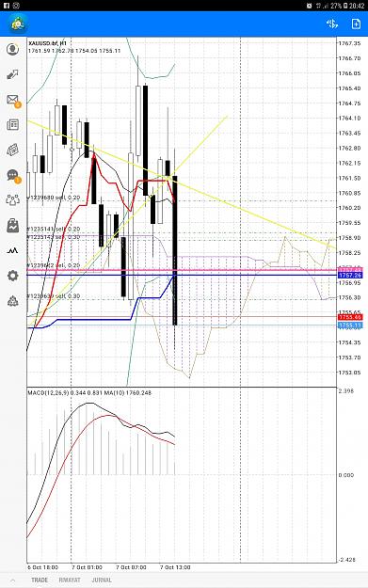Viewport: 368px width, 588px height.
Task: Tap the 7 Oct 07:00 time label
Action: [x=131, y=567]
